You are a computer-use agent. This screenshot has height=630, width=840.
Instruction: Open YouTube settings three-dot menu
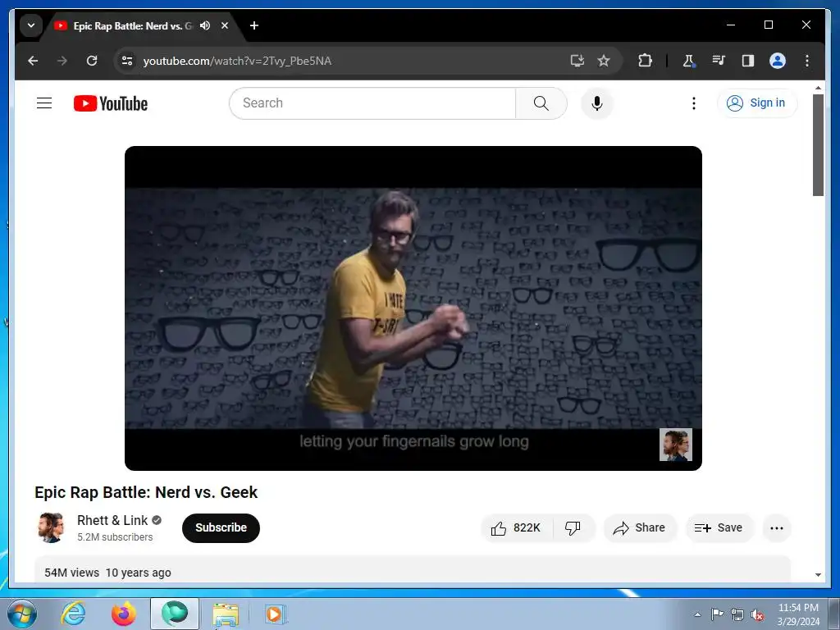pyautogui.click(x=694, y=103)
